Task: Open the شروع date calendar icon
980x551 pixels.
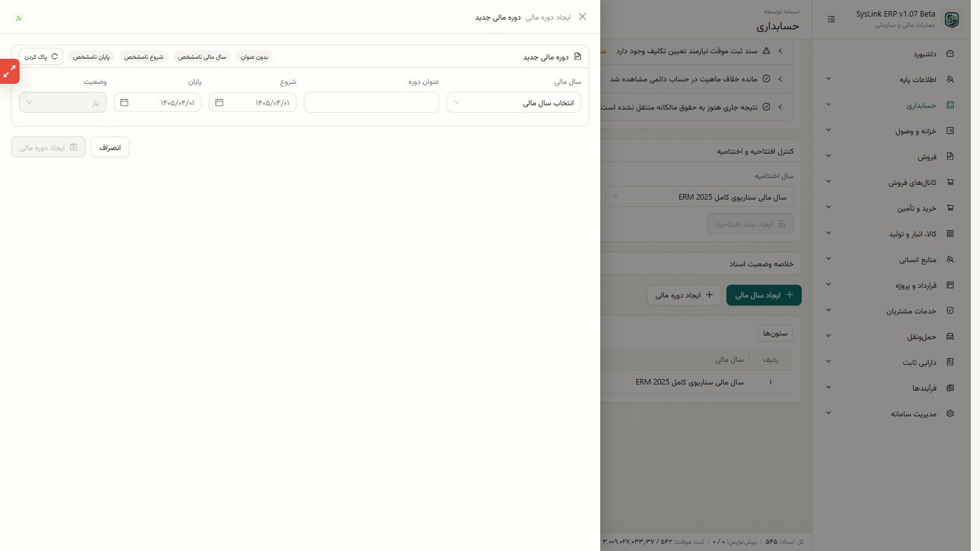Action: 219,102
